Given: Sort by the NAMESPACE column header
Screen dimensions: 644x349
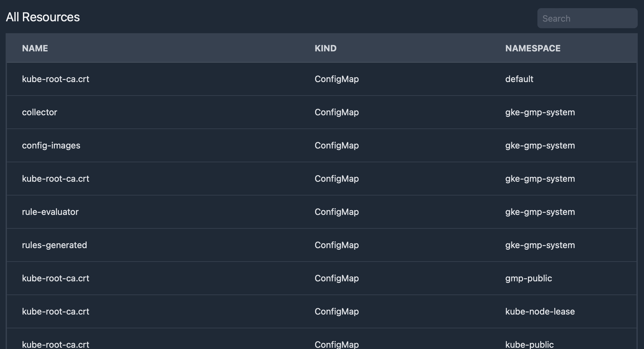Looking at the screenshot, I should click(533, 48).
